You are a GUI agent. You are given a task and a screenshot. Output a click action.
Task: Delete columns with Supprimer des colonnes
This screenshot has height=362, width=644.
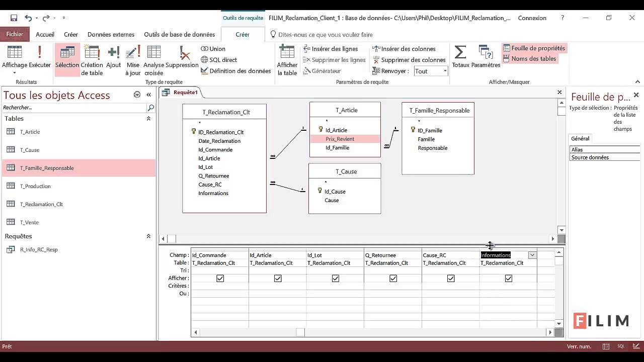click(409, 60)
